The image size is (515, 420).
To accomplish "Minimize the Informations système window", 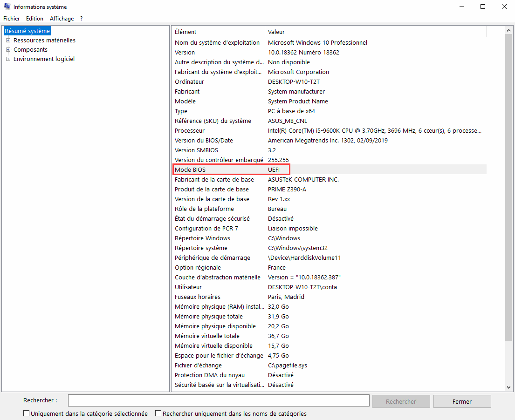I will (x=462, y=7).
